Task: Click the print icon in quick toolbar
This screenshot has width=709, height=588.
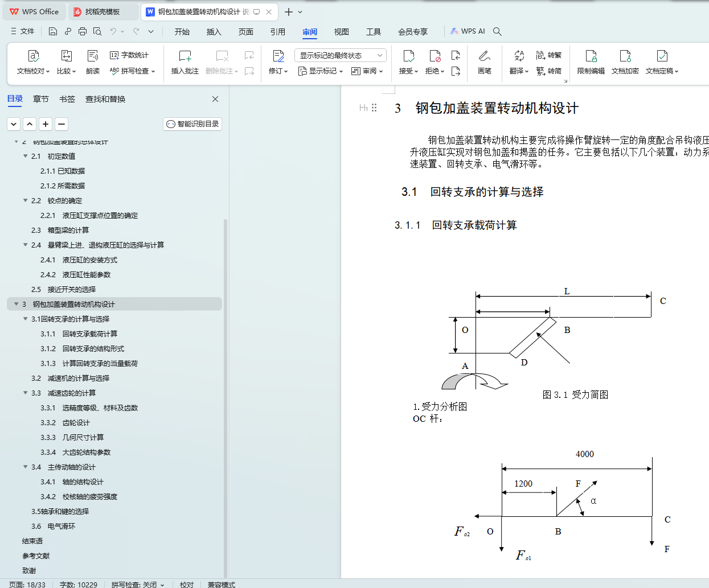Action: pyautogui.click(x=83, y=31)
